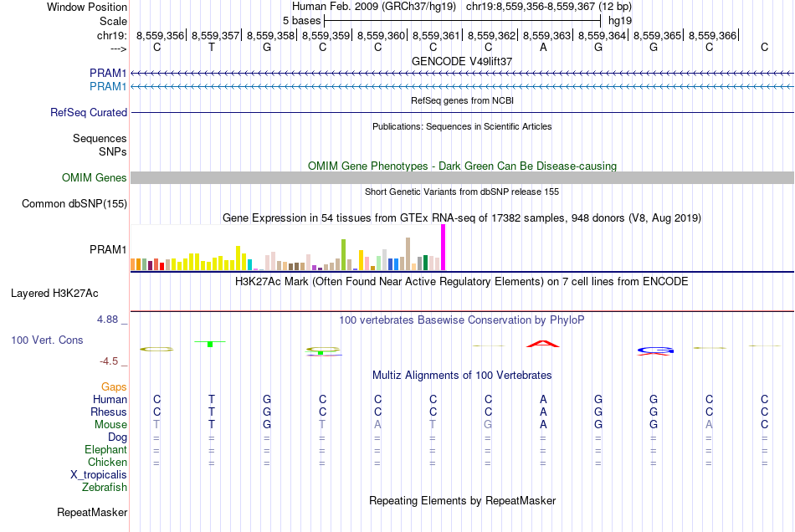Click the light blue PRAM1 transcript arrow line
Viewport: 795px width, 532px height.
click(x=462, y=87)
